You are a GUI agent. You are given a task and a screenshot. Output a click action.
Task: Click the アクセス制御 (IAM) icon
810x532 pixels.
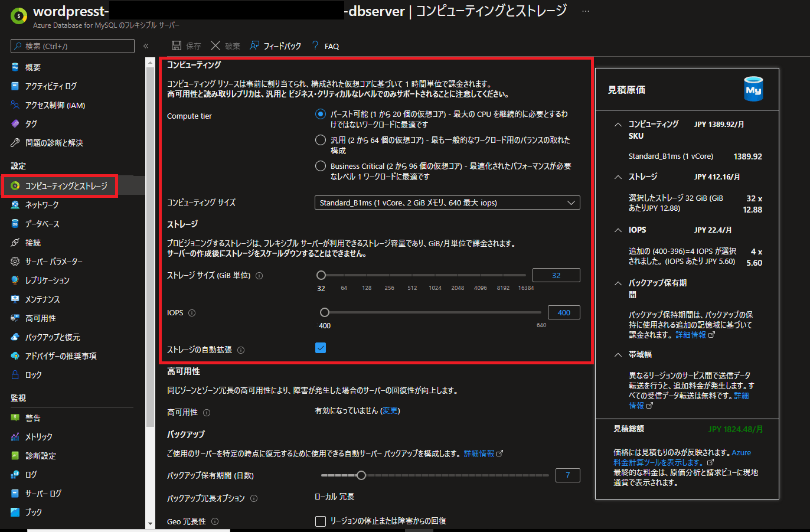[15, 105]
